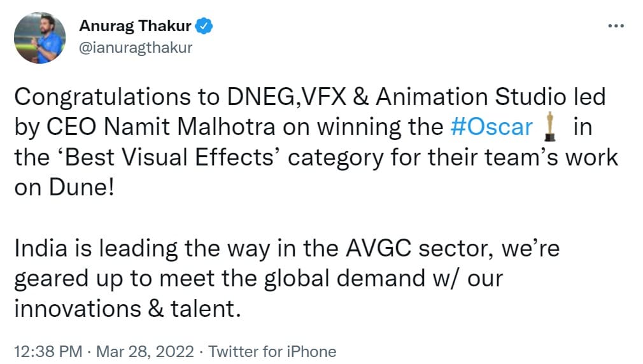Click the AVGC abbreviation in second paragraph

click(378, 248)
